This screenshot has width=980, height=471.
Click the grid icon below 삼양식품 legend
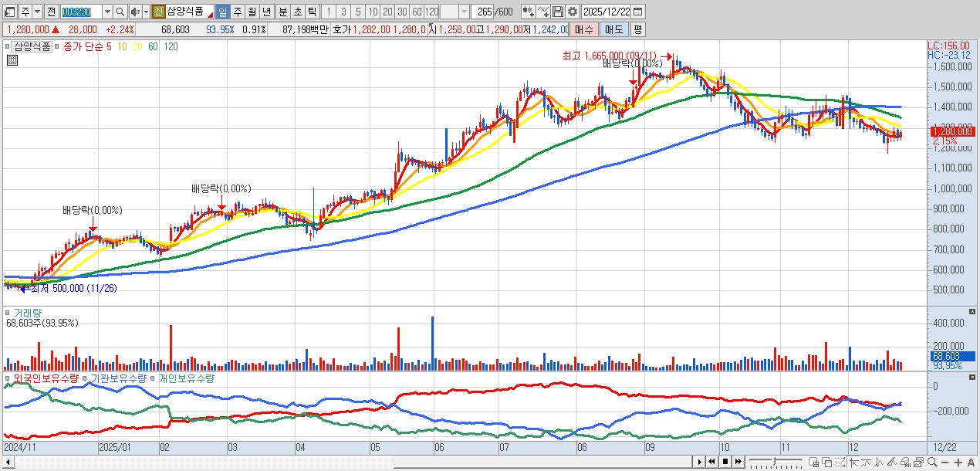click(x=12, y=59)
